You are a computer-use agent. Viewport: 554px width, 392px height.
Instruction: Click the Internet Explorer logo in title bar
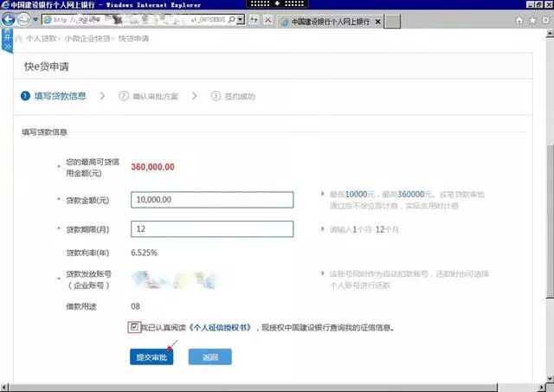pyautogui.click(x=5, y=4)
